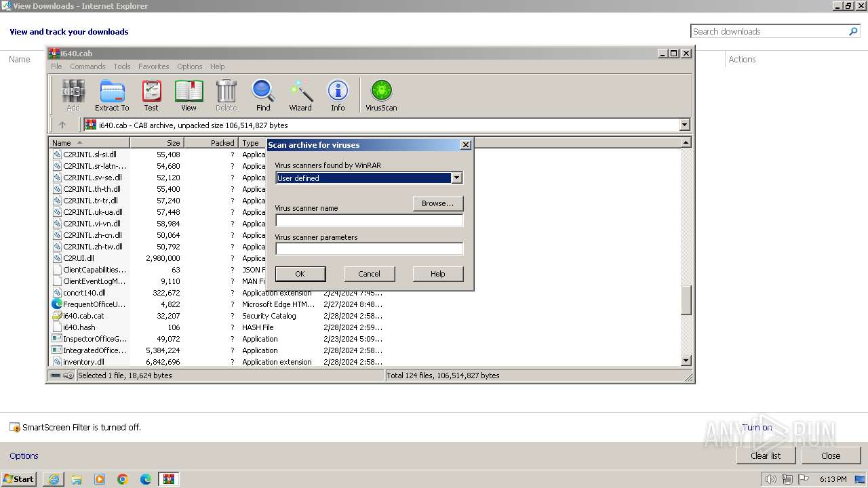Click the file list scrollbar down arrow
The width and height of the screenshot is (868, 488).
click(686, 361)
